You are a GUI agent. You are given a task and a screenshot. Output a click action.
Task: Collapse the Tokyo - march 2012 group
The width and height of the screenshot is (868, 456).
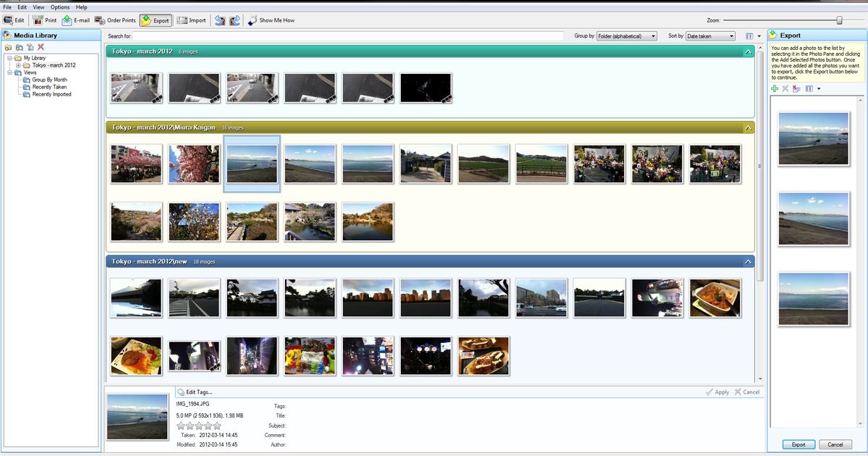coord(749,52)
